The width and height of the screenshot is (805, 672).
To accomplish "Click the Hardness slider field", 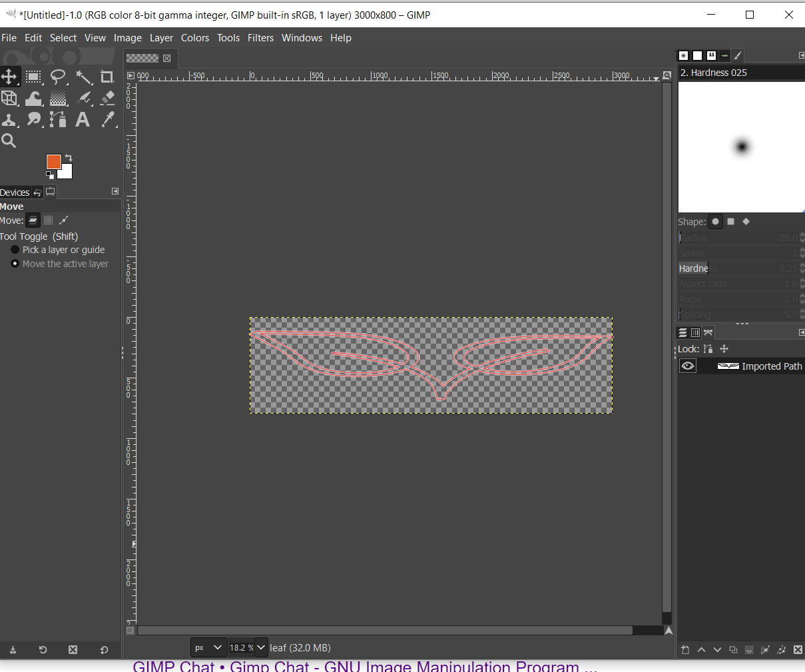I will pos(739,268).
